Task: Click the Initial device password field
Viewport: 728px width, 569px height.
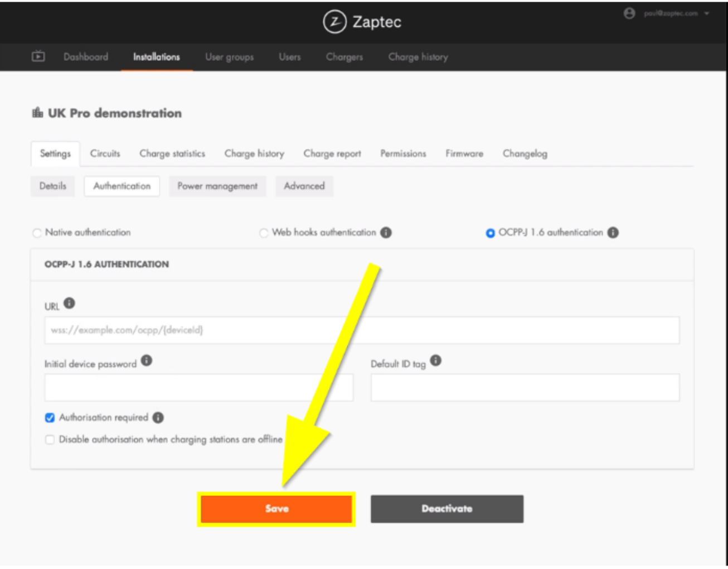Action: 199,387
